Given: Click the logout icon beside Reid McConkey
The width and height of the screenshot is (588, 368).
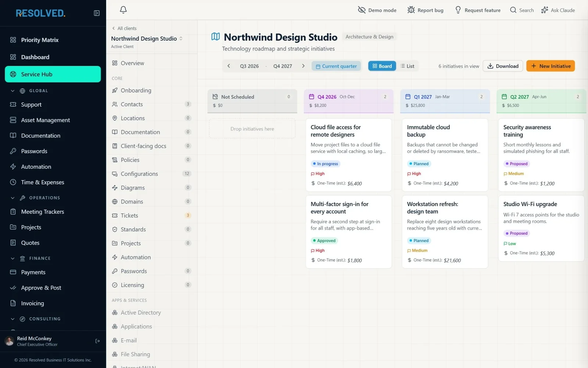Looking at the screenshot, I should (97, 341).
